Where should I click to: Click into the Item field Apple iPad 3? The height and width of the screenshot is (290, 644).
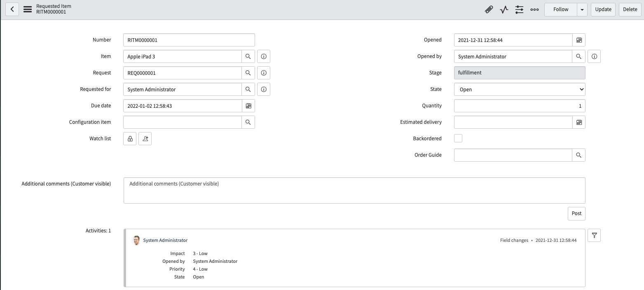(x=183, y=56)
